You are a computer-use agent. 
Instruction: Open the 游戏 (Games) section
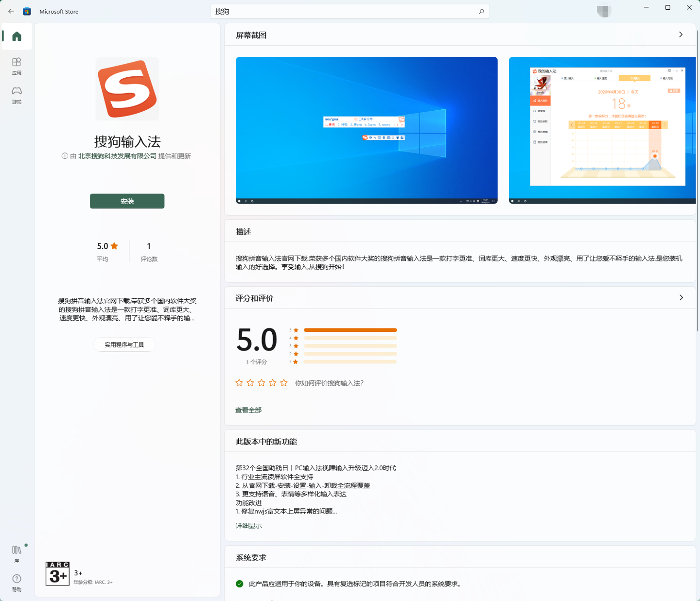pyautogui.click(x=17, y=95)
